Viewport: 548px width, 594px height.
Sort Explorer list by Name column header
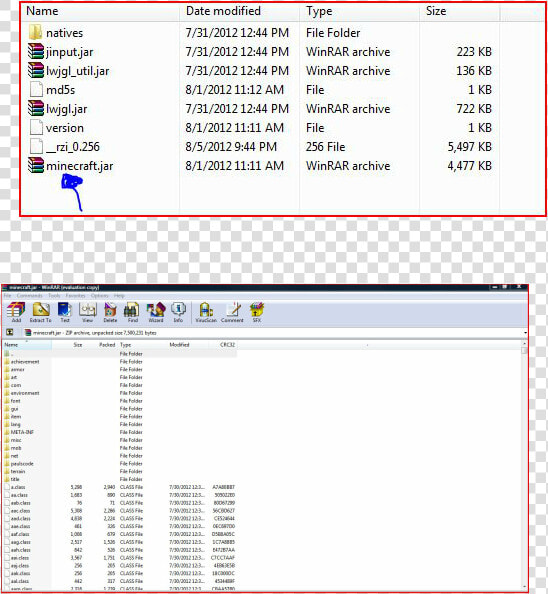click(x=100, y=11)
